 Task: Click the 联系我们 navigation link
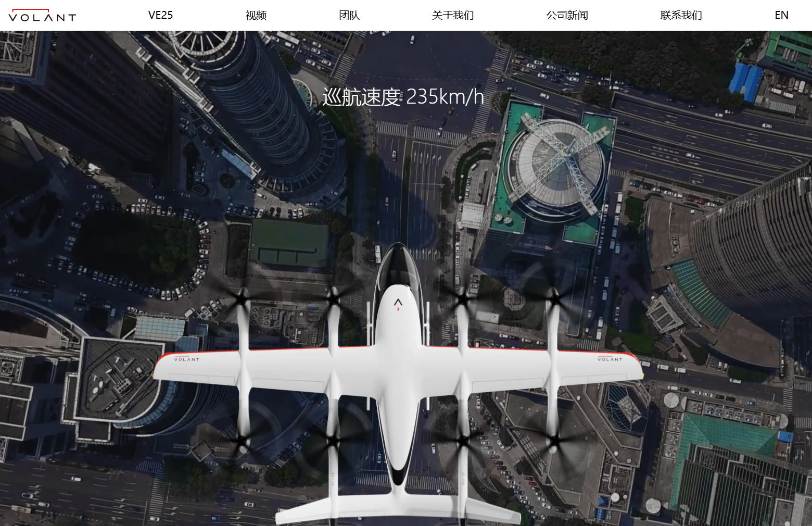pyautogui.click(x=681, y=15)
